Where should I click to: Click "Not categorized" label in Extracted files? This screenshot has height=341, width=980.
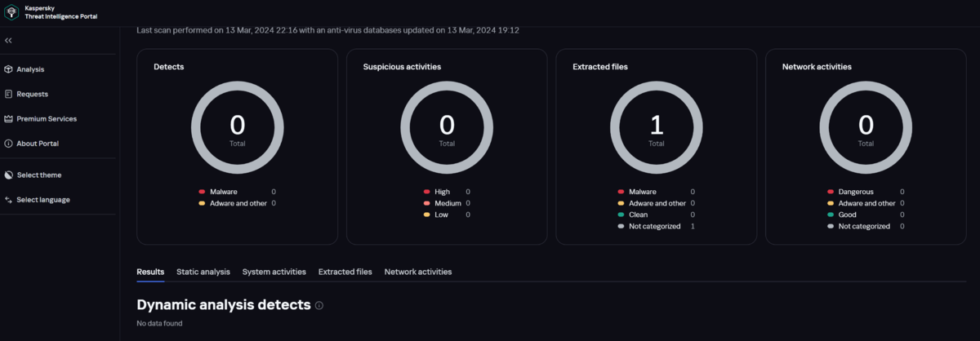[x=655, y=226]
